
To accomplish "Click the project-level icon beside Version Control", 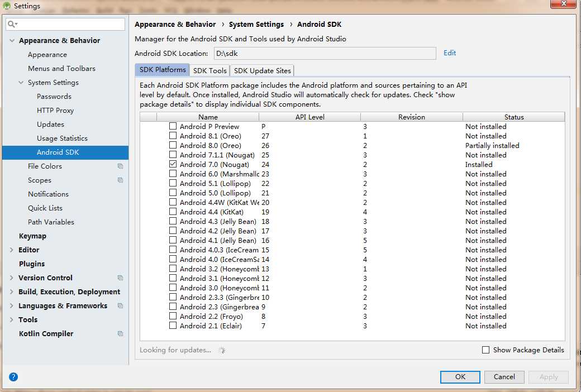I will tap(121, 278).
